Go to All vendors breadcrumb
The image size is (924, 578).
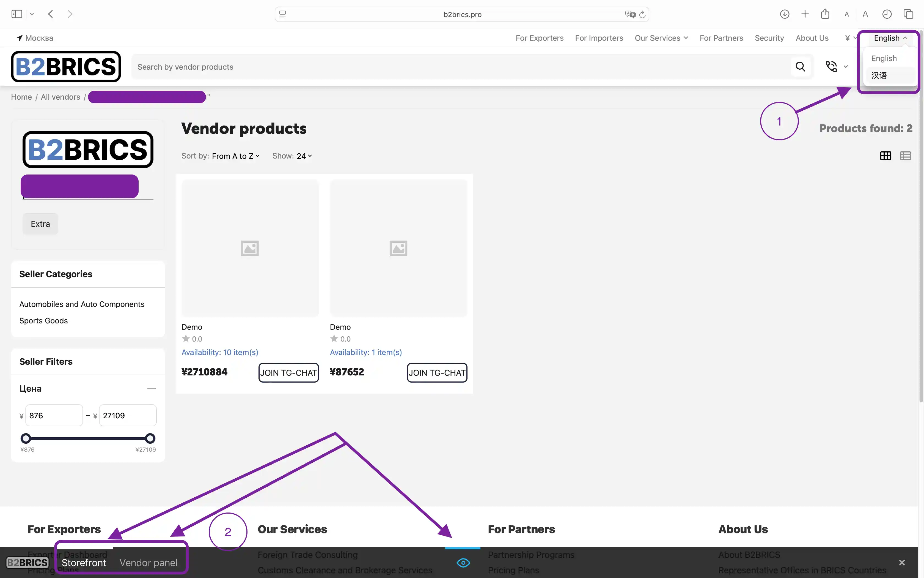(x=60, y=97)
